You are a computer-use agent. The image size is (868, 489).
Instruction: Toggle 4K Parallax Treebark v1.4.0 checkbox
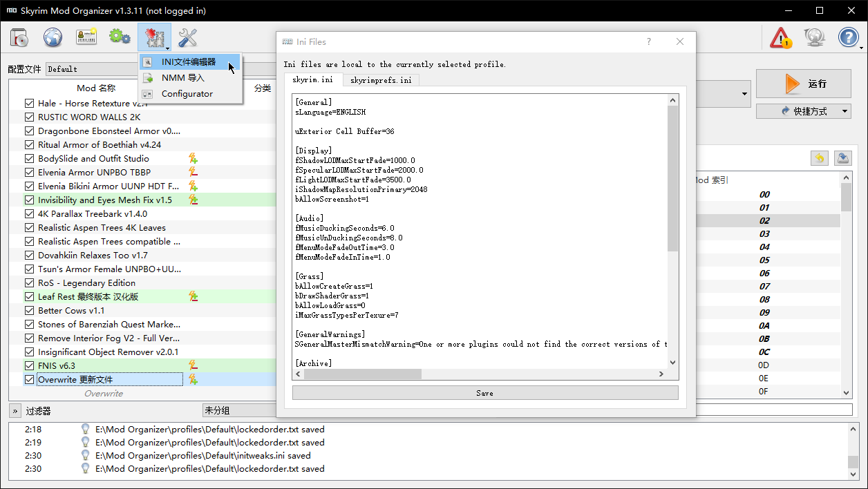click(x=29, y=214)
